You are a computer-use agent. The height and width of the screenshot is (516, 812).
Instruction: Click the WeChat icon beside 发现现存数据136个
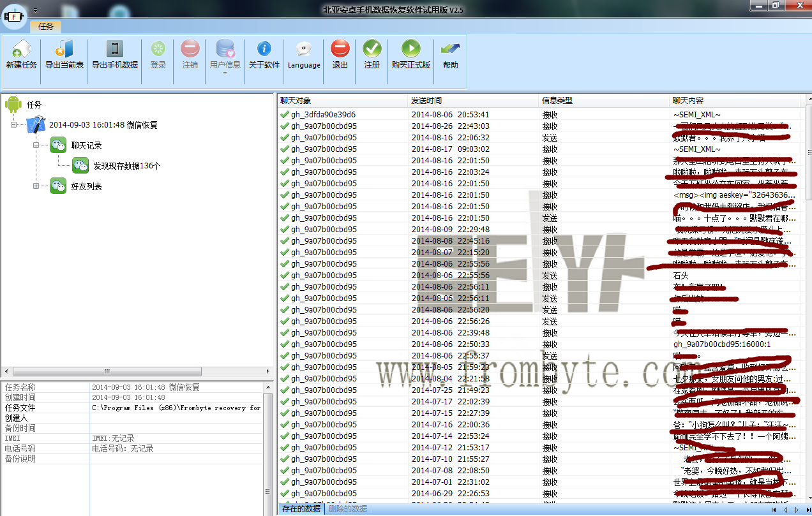pyautogui.click(x=80, y=166)
